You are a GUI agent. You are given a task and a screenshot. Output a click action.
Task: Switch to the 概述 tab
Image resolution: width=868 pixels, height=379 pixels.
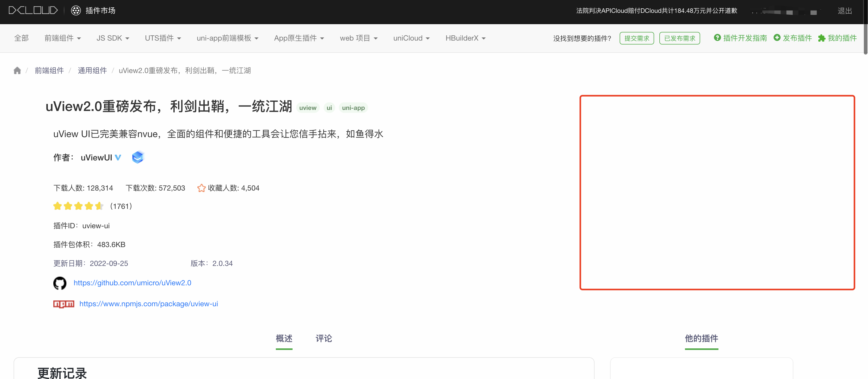[x=284, y=338]
